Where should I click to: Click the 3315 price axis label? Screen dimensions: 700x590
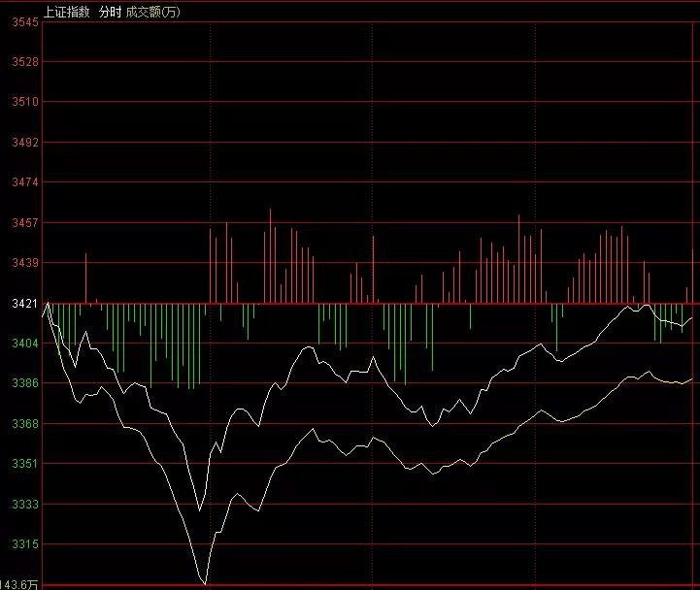pos(25,544)
